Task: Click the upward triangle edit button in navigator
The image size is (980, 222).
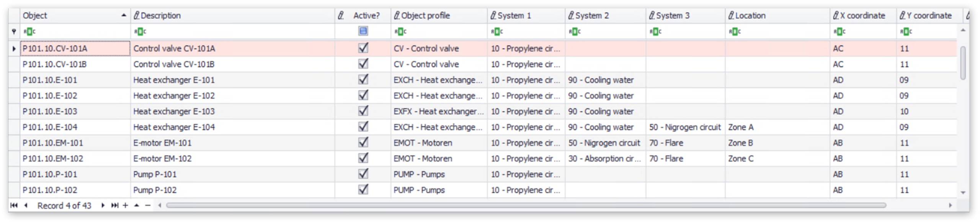Action: click(x=136, y=206)
